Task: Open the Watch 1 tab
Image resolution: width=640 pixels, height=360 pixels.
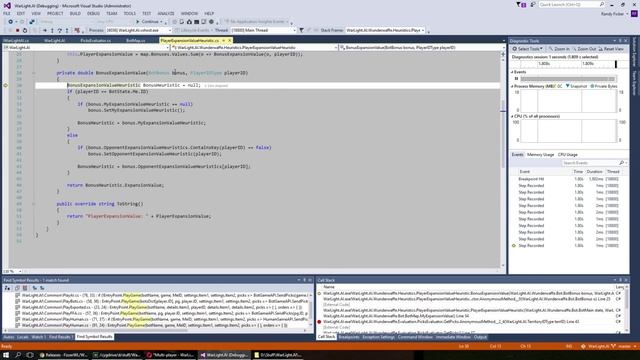Action: coord(38,337)
